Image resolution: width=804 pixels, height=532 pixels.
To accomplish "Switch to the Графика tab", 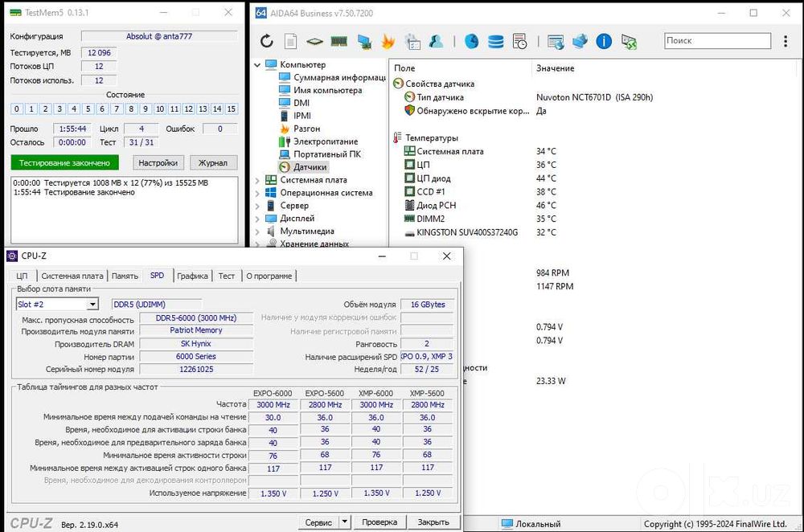I will [192, 276].
